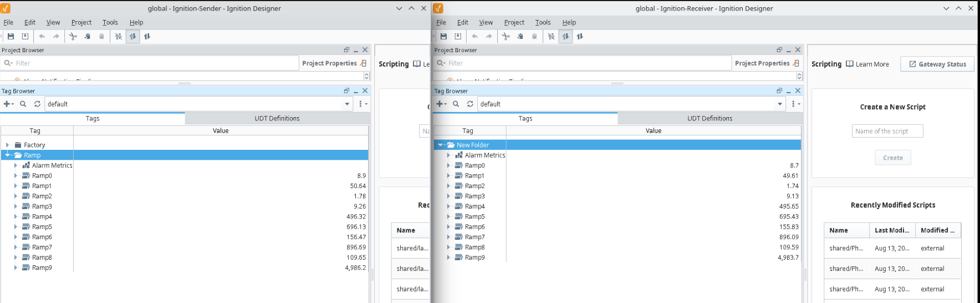Screen dimensions: 980x303
Task: Click Value column header in Receiver Tag Browser
Action: click(x=653, y=131)
